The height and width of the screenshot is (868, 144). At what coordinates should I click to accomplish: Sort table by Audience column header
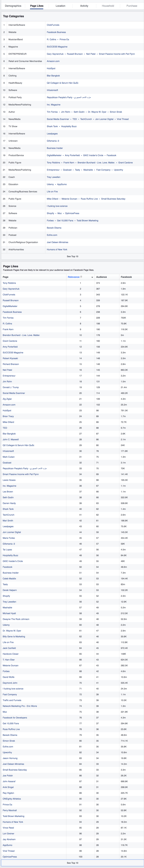102,277
